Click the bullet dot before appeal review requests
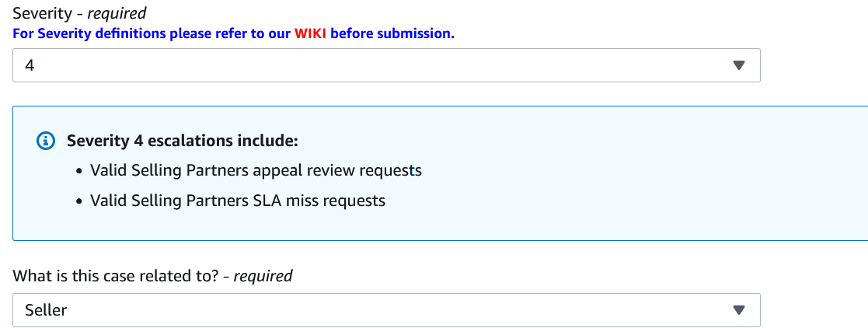Image resolution: width=868 pixels, height=328 pixels. (x=80, y=171)
